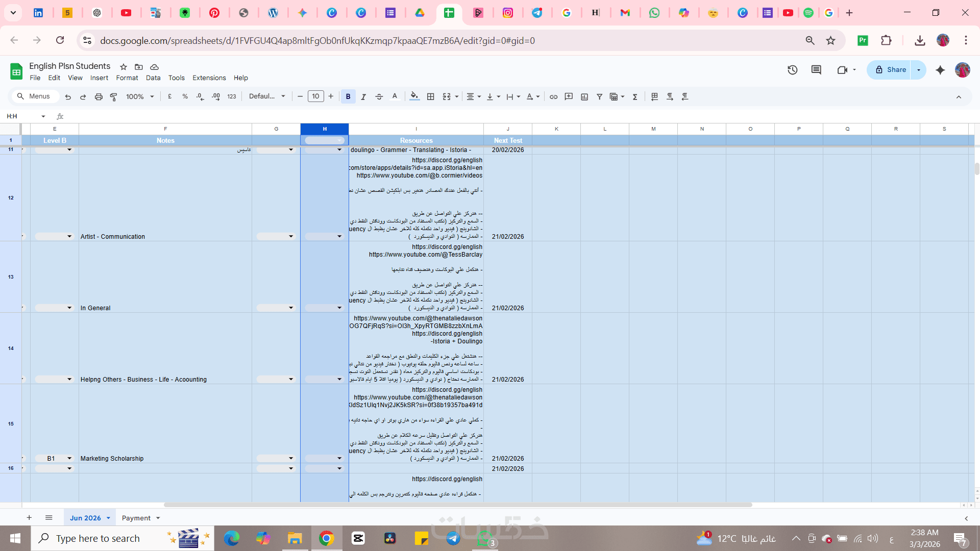Open the B1 level dropdown in row 15
Screen dimensions: 980x551
(69, 458)
